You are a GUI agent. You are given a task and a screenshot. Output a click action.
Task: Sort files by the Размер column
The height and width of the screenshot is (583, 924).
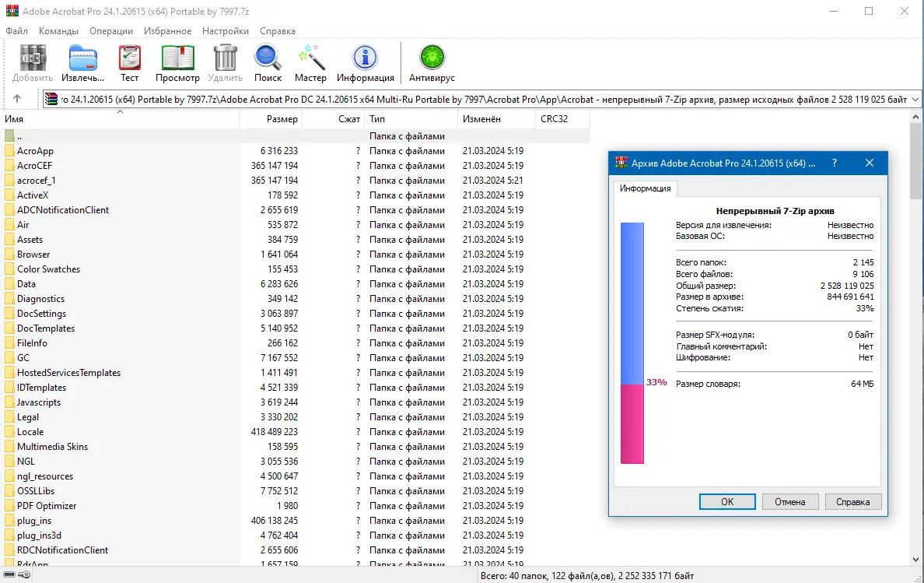tap(284, 118)
